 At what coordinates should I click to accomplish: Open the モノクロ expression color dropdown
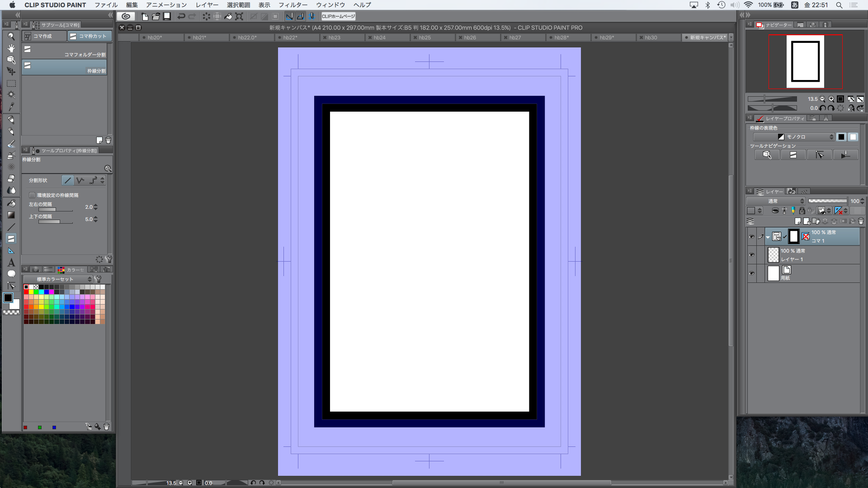tap(793, 137)
